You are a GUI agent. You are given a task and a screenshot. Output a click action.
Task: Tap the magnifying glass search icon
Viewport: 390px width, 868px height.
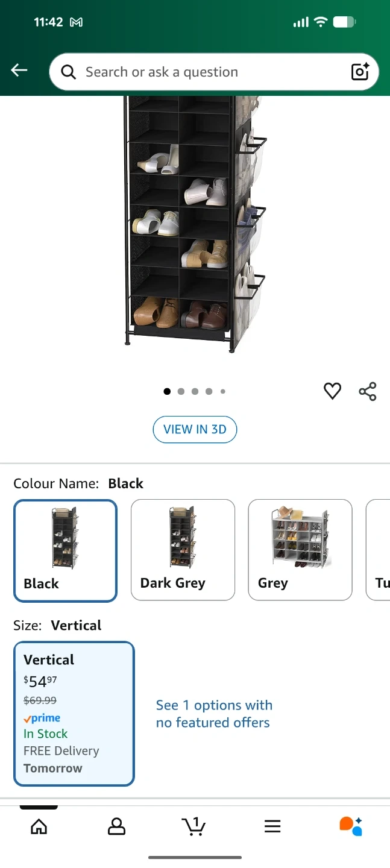click(x=69, y=72)
